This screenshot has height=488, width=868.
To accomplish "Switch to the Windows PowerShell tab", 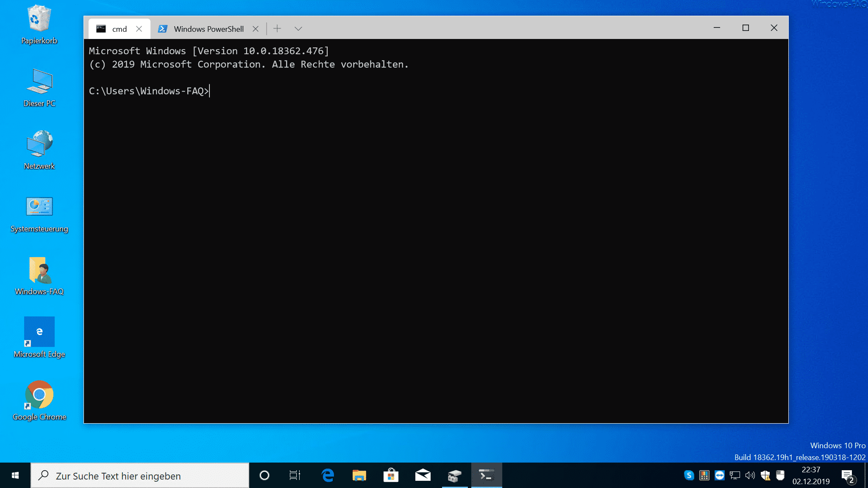I will coord(209,28).
